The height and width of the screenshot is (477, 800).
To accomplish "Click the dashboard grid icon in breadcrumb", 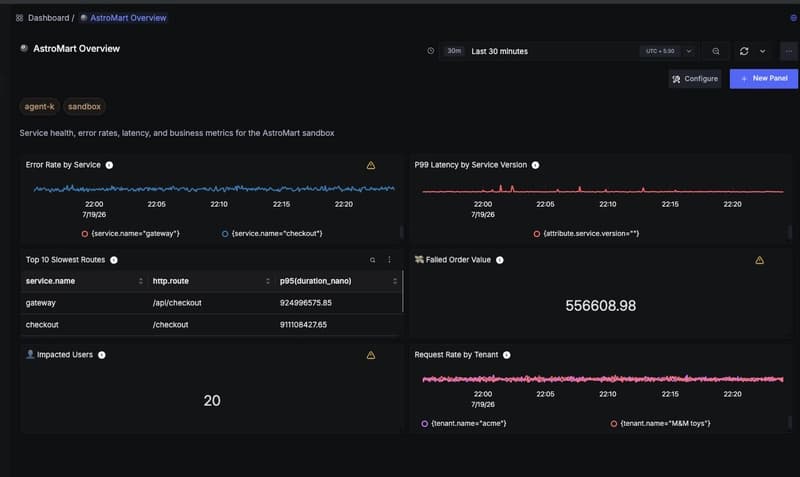I will [x=19, y=18].
